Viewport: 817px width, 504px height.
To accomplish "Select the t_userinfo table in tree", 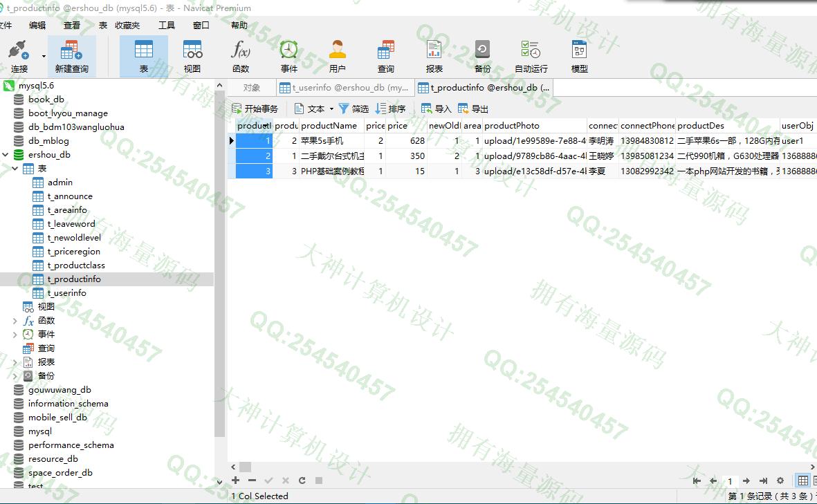I will point(66,293).
